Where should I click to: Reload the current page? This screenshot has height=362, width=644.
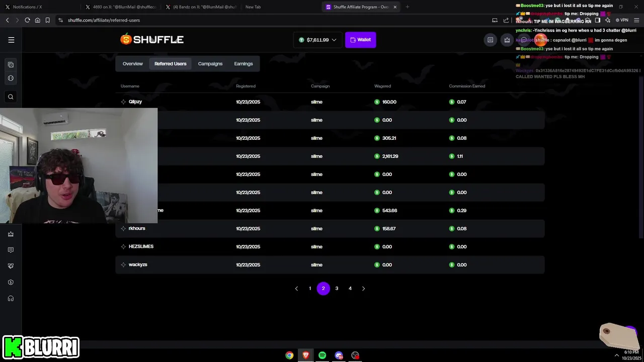[27, 20]
